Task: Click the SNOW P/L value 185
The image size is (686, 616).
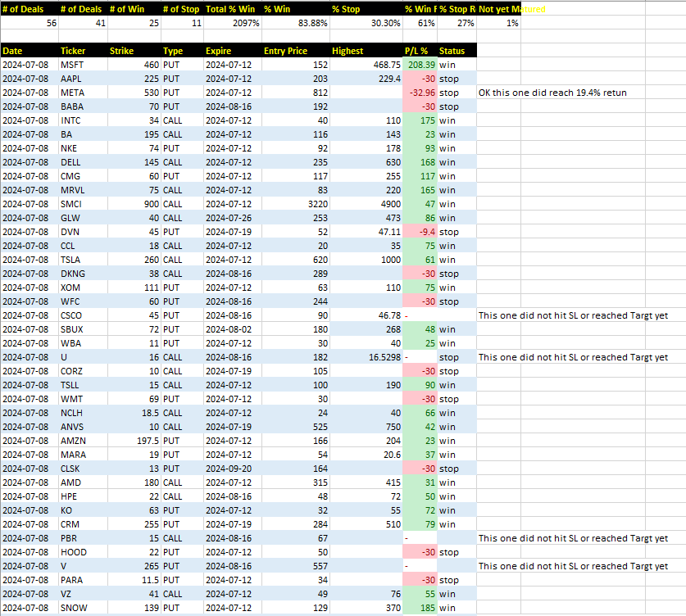Action: (420, 608)
